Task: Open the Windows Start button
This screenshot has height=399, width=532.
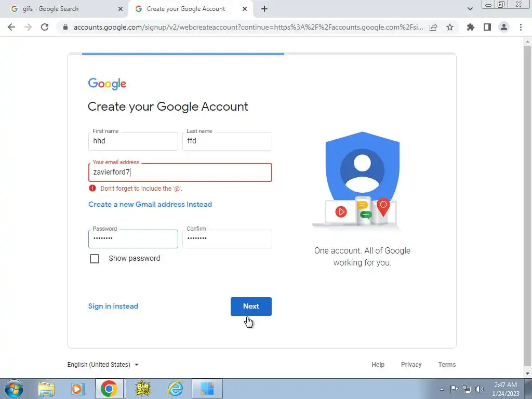Action: click(14, 389)
